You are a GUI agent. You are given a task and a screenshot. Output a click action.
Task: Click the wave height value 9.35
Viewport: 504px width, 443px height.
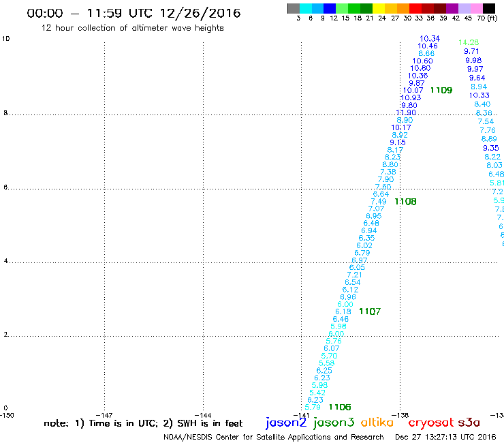491,149
